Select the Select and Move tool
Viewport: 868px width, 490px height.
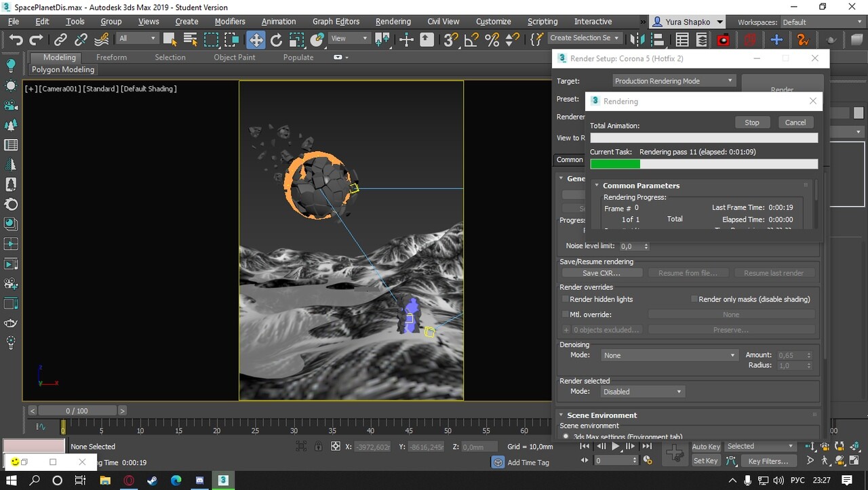tap(256, 39)
